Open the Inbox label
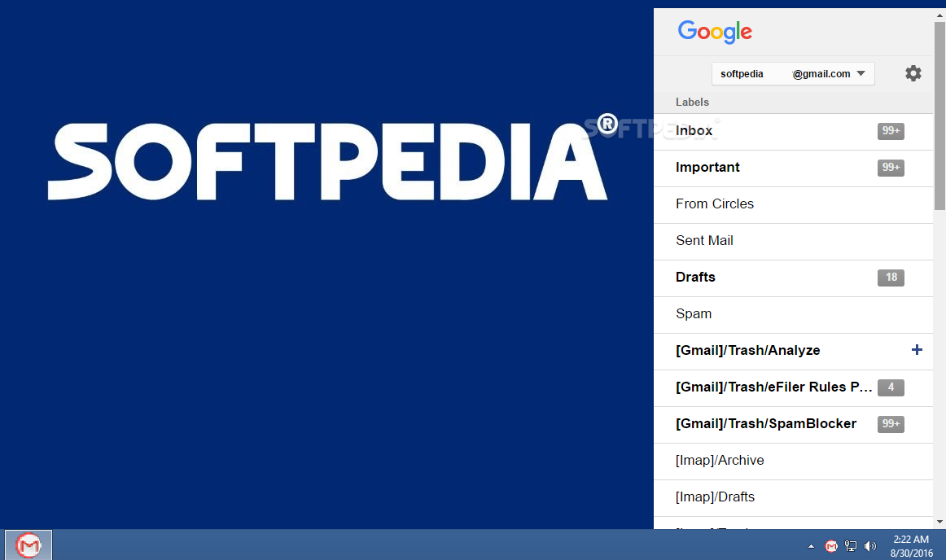946x560 pixels. click(x=794, y=132)
